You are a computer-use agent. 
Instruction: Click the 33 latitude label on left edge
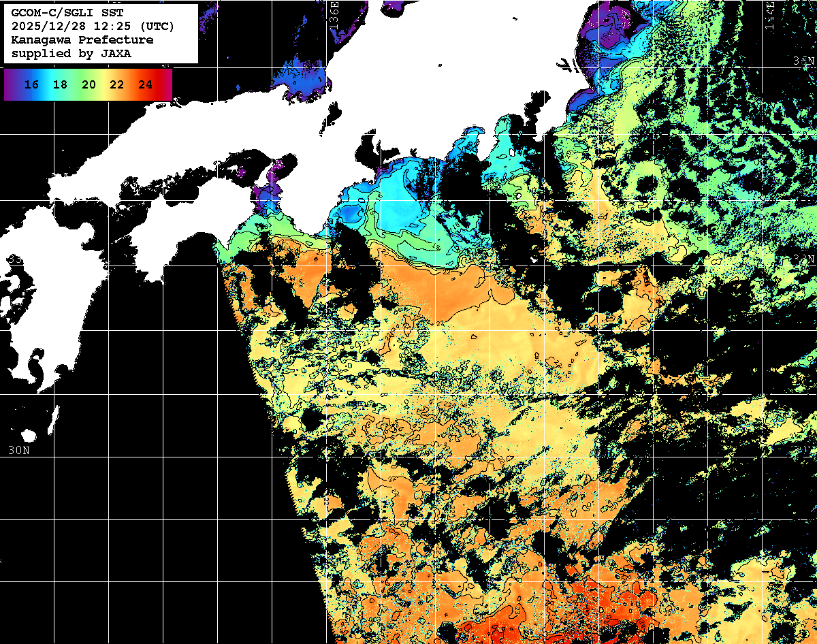point(14,259)
